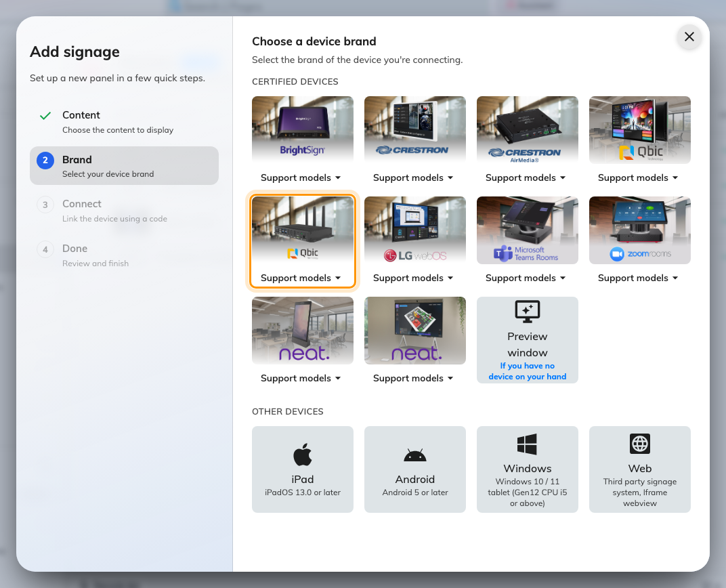Image resolution: width=726 pixels, height=588 pixels.
Task: Click the OTHER DEVICES section label
Action: point(288,412)
